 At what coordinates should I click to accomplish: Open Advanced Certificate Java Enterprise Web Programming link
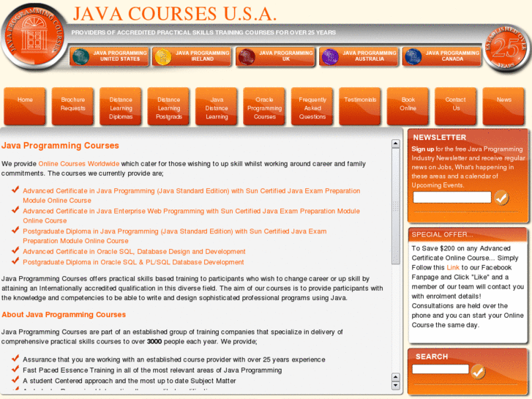click(x=191, y=216)
